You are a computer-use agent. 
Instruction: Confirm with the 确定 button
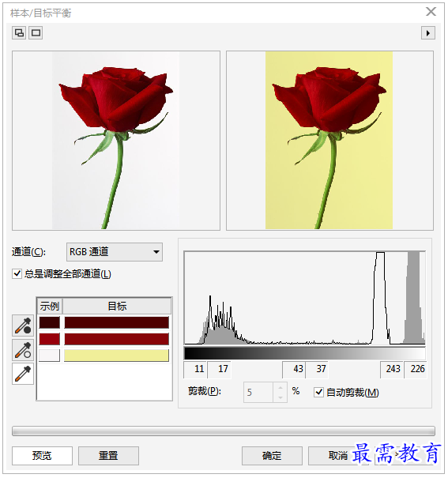click(272, 456)
